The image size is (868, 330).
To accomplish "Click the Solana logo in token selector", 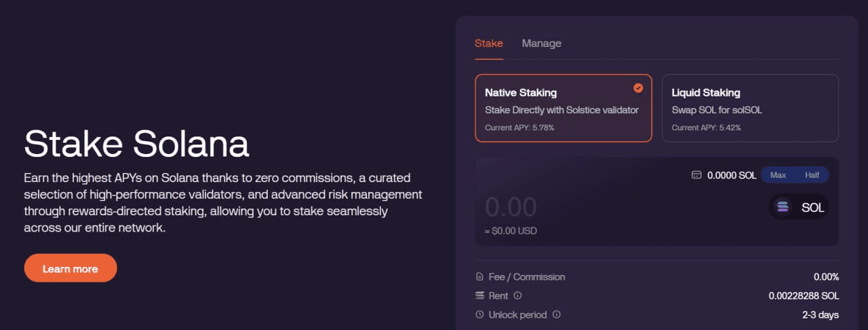I will coord(783,207).
